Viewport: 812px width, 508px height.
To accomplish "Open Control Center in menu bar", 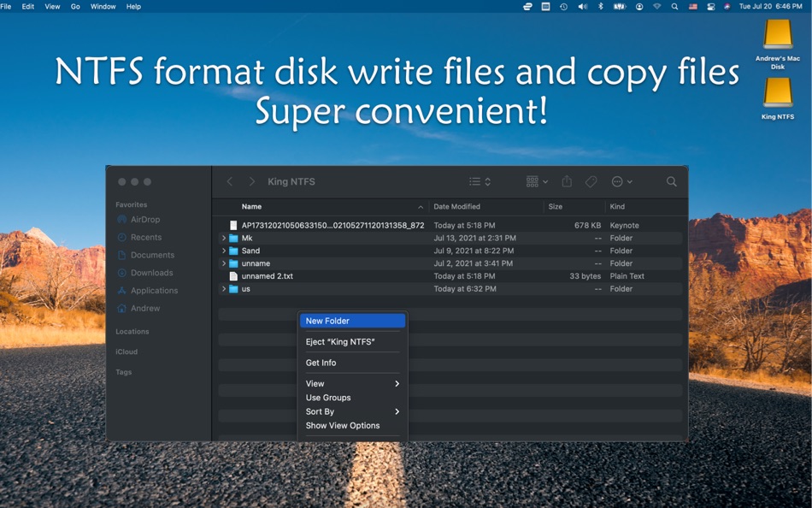I will 711,7.
